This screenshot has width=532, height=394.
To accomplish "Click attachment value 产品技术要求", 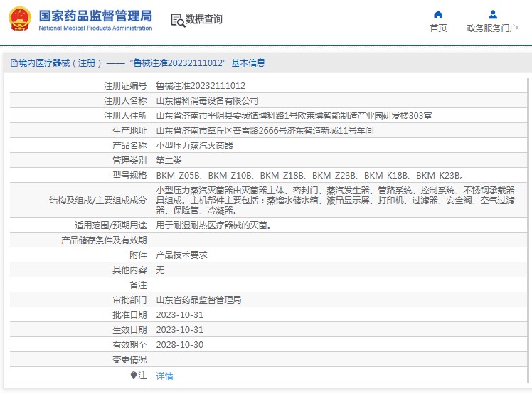I will pyautogui.click(x=181, y=255).
